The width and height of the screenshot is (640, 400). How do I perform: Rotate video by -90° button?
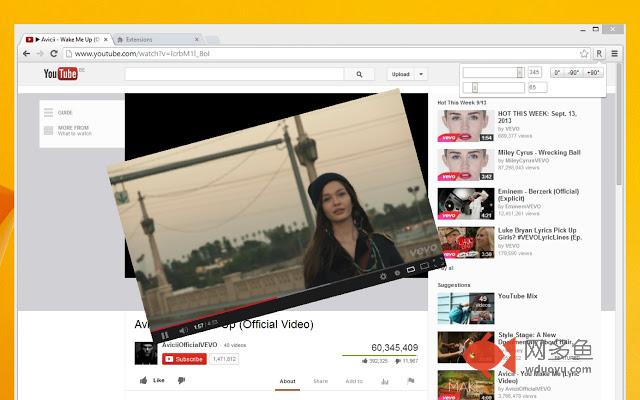click(x=573, y=73)
